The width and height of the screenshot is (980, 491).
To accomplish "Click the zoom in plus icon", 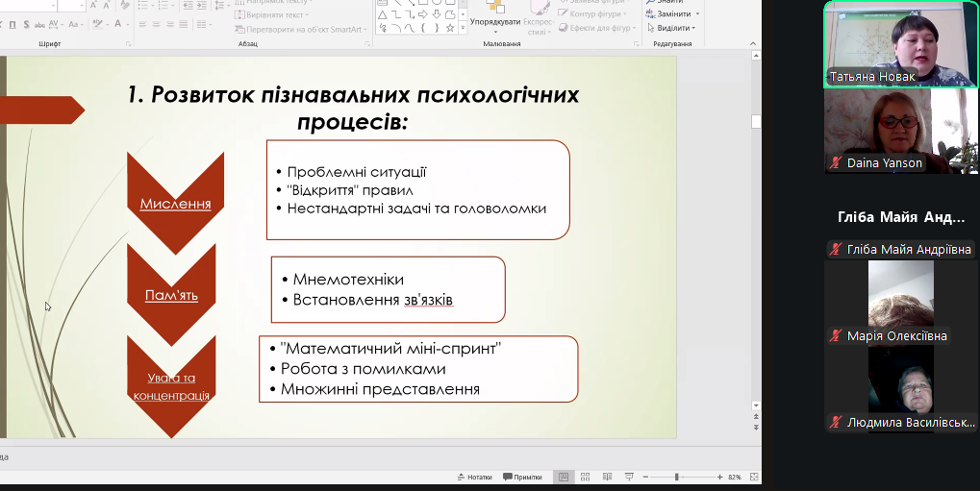I will [719, 477].
